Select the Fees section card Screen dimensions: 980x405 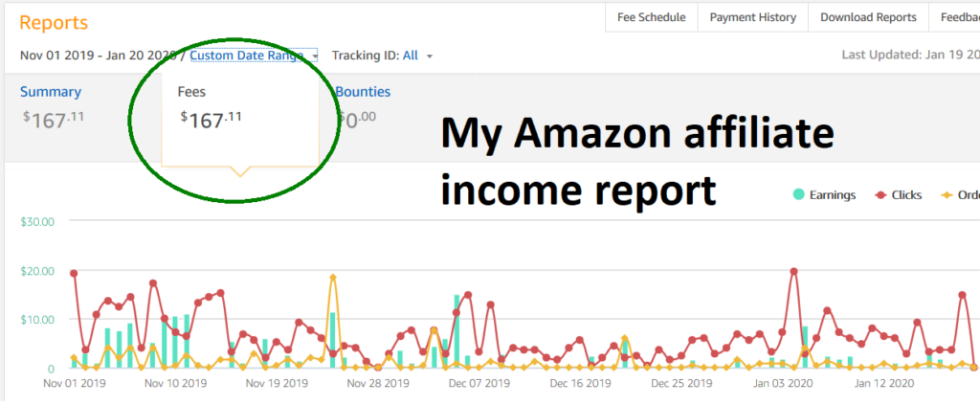coord(240,120)
